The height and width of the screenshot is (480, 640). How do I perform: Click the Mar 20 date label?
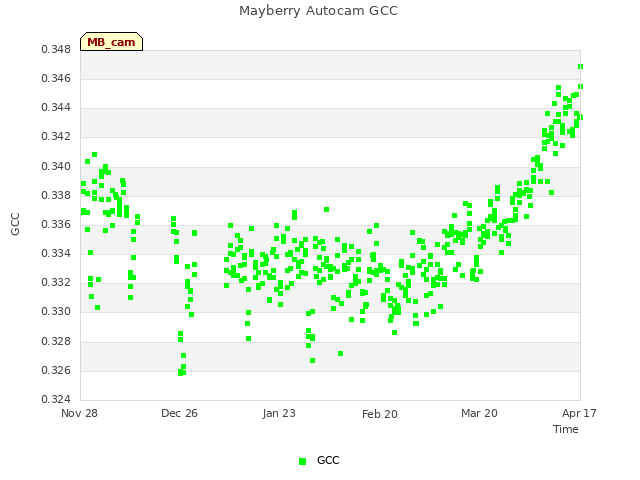[x=479, y=413]
